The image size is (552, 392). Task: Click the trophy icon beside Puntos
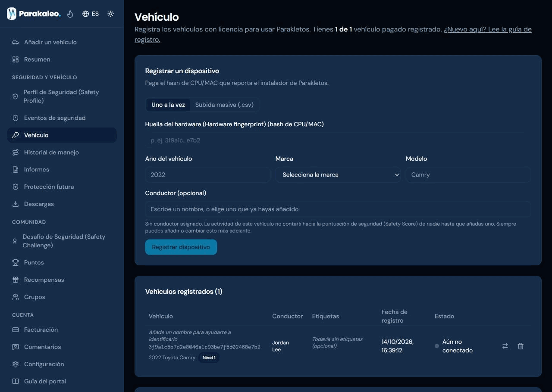tap(16, 263)
